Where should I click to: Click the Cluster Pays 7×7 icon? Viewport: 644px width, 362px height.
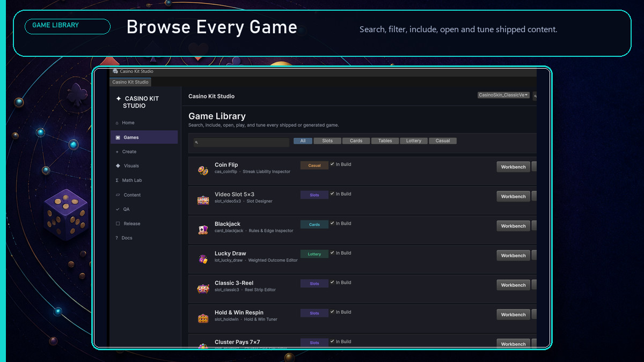click(203, 346)
